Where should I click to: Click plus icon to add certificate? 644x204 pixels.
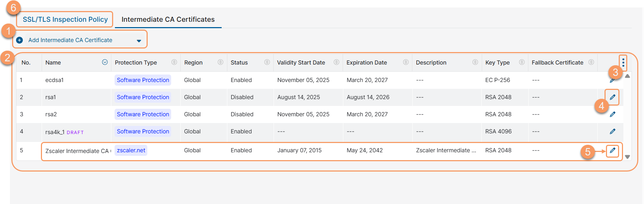[20, 40]
